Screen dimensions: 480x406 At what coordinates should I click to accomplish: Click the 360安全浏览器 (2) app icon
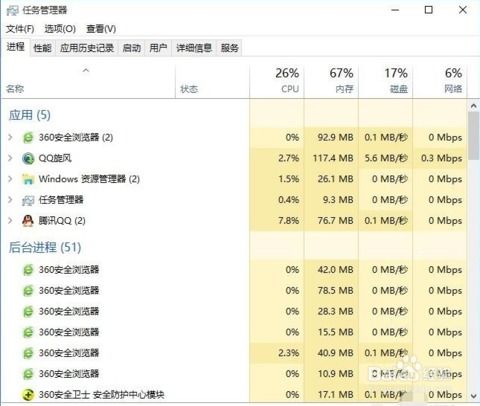click(28, 138)
